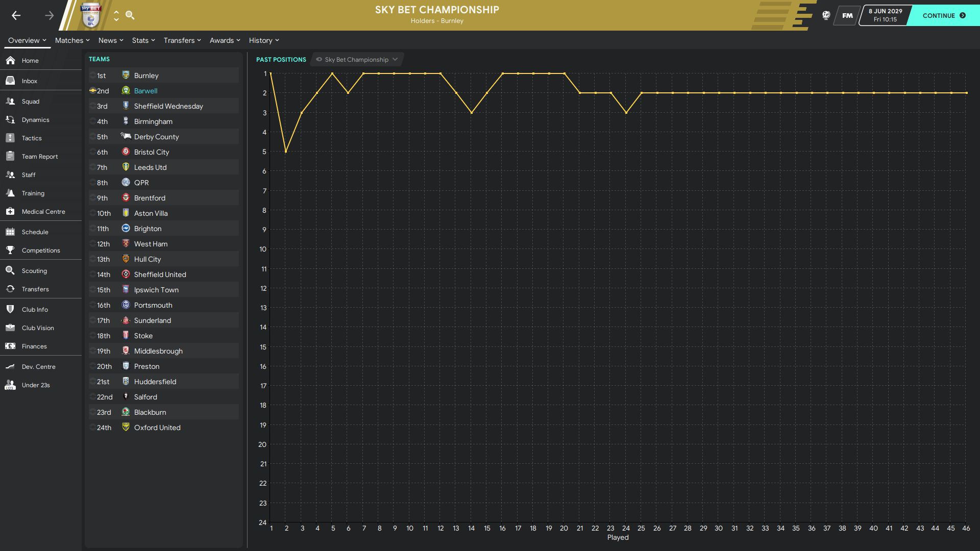The height and width of the screenshot is (551, 980).
Task: Click the Competitions trophy icon
Action: click(10, 250)
